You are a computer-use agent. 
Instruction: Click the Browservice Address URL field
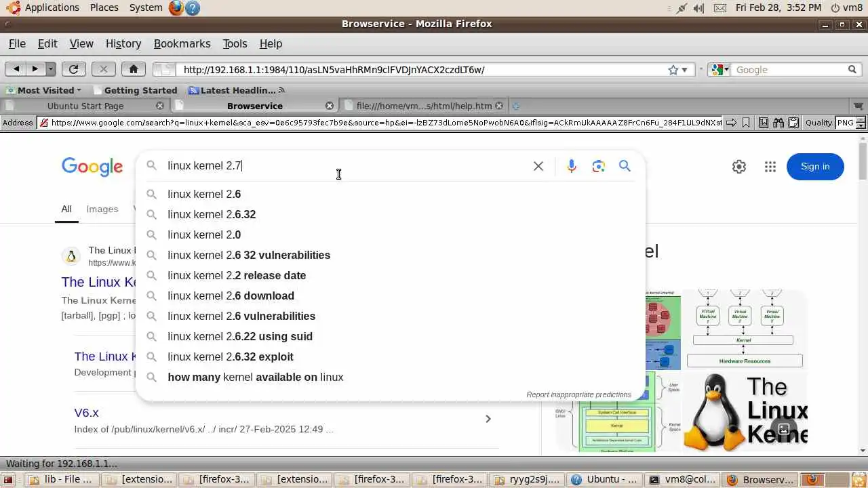pyautogui.click(x=380, y=123)
